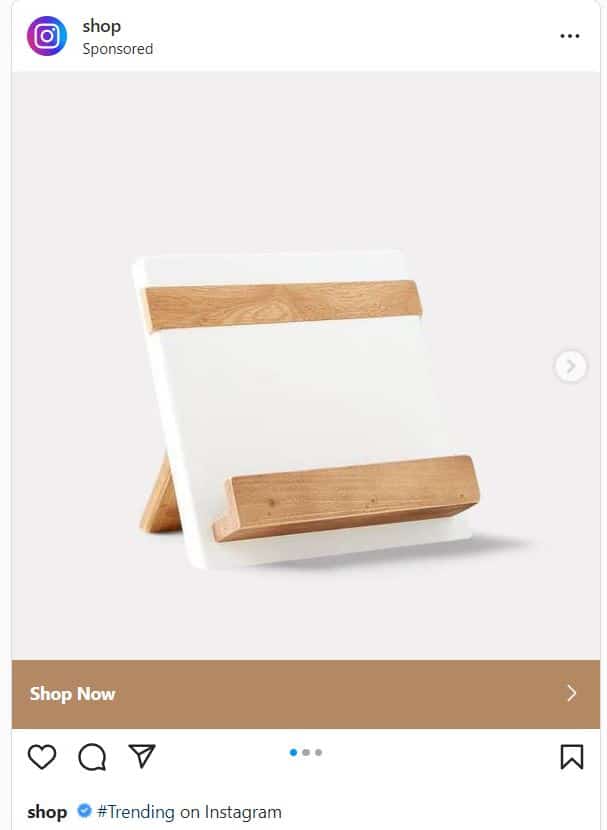Save the post with the bookmark icon
Image resolution: width=607 pixels, height=830 pixels.
pyautogui.click(x=572, y=756)
